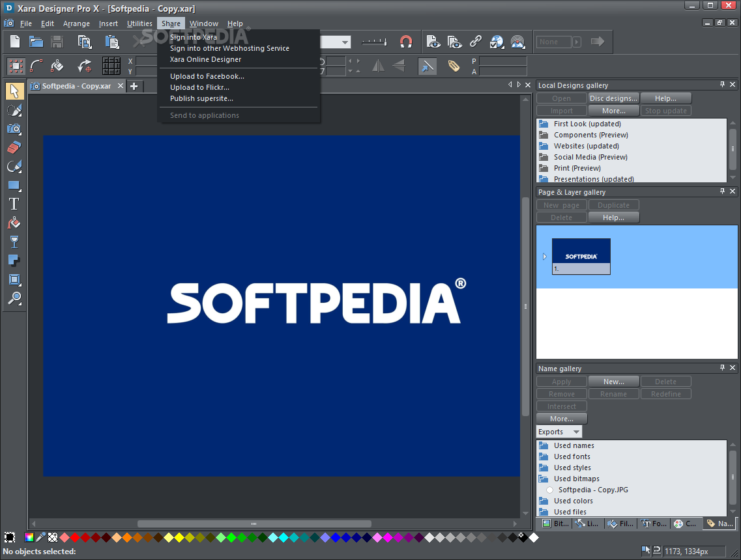Expand the First Look (updated) folder
The width and height of the screenshot is (741, 560).
click(x=544, y=124)
